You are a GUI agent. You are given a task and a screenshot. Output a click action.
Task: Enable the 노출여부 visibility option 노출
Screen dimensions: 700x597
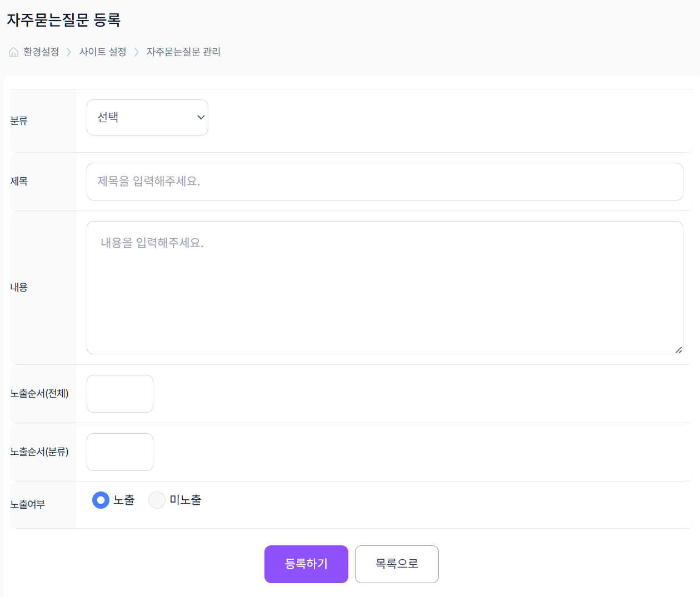[100, 500]
